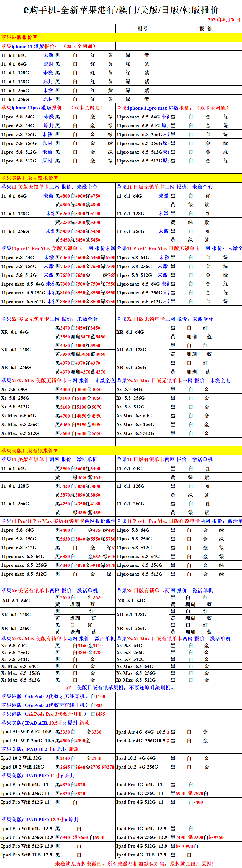Select price cell '黑3820白3850红3800'

click(x=85, y=486)
